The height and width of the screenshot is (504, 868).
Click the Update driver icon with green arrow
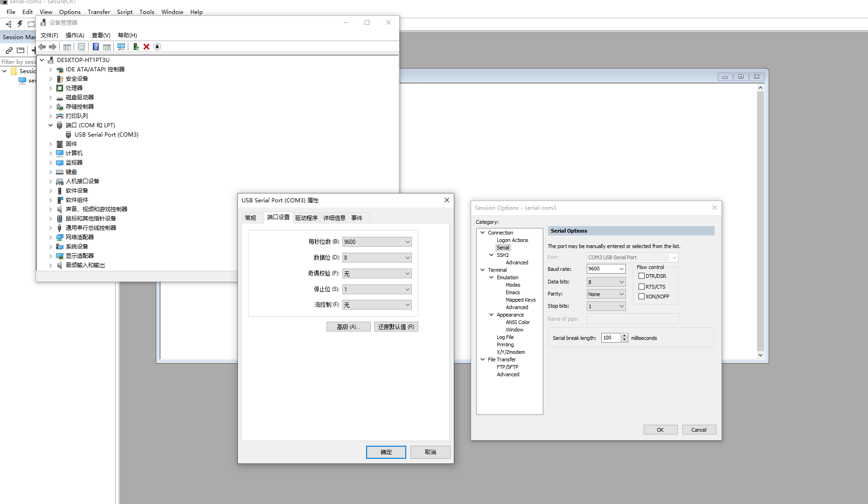click(x=136, y=47)
